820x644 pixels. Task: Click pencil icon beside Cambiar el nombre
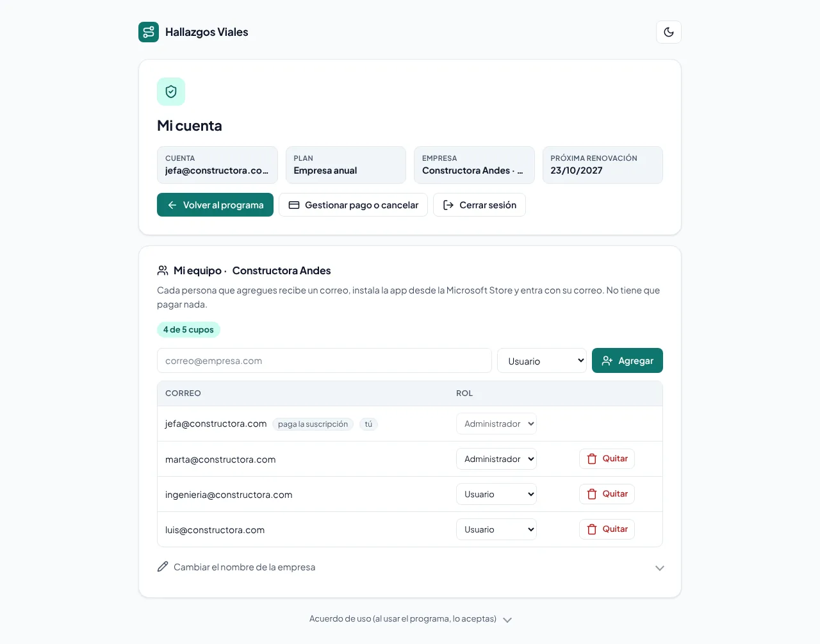pos(163,566)
